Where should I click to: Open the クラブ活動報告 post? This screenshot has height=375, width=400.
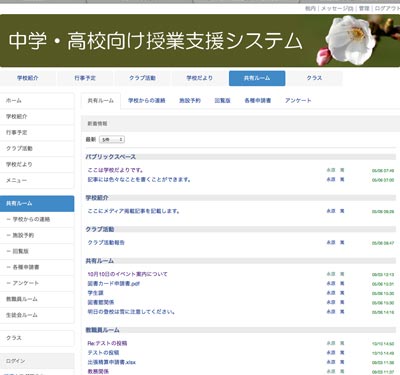[106, 243]
